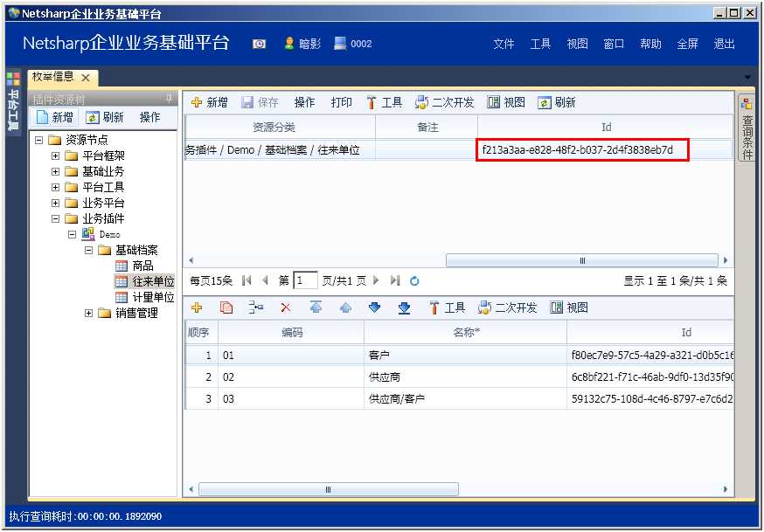Open 操作 in the resource tree panel
764x532 pixels.
click(x=149, y=117)
